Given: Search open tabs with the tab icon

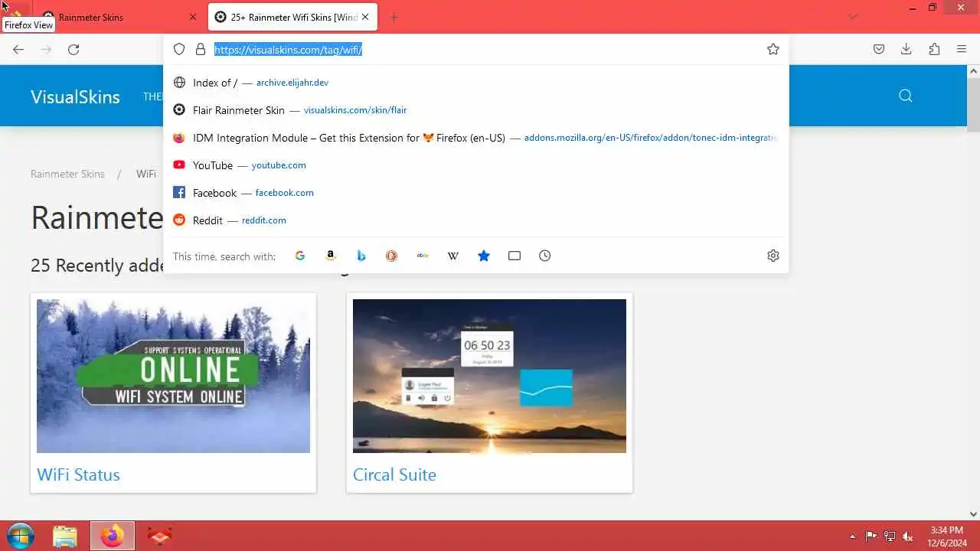Looking at the screenshot, I should [x=514, y=256].
